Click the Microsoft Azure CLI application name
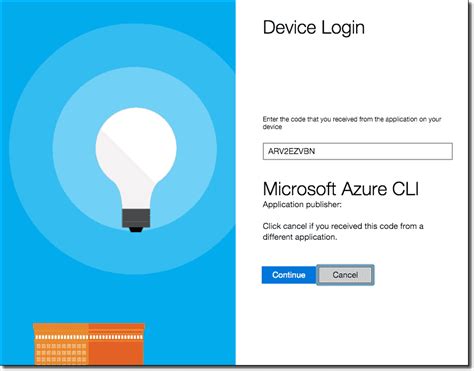This screenshot has height=371, width=474. tap(340, 189)
